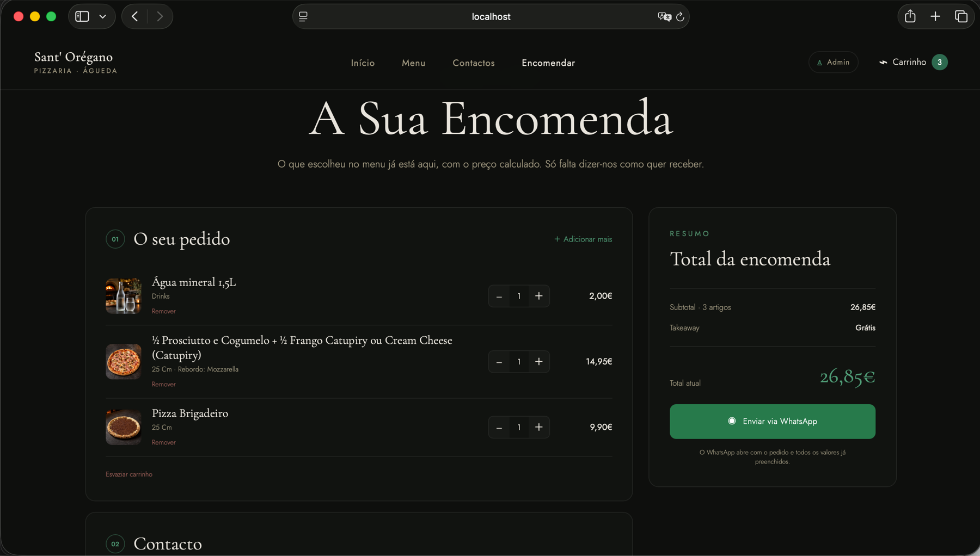Click the cart count badge 3
The width and height of the screenshot is (980, 556).
click(940, 62)
